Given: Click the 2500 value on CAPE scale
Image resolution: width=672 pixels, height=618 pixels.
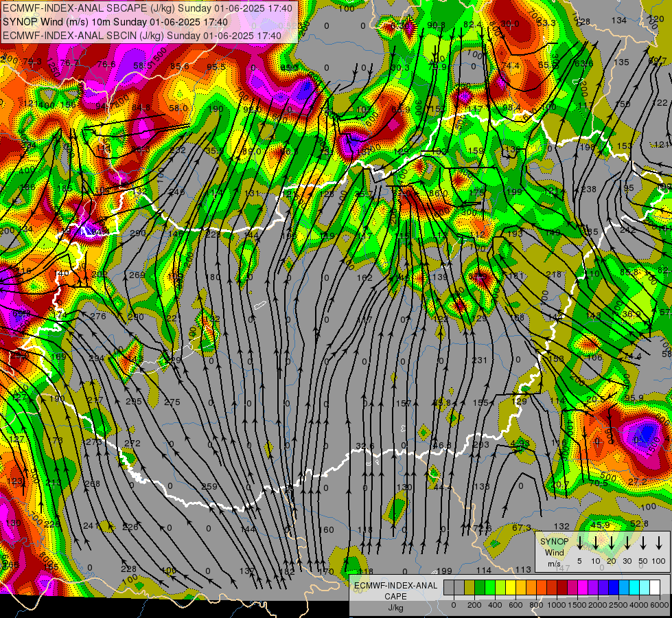Looking at the screenshot, I should [x=618, y=605].
